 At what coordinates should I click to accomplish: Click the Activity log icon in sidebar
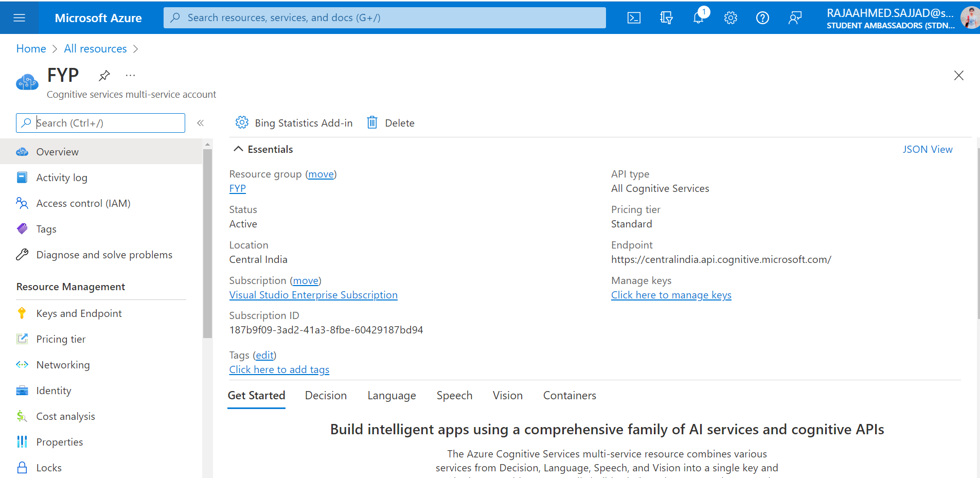pyautogui.click(x=22, y=178)
